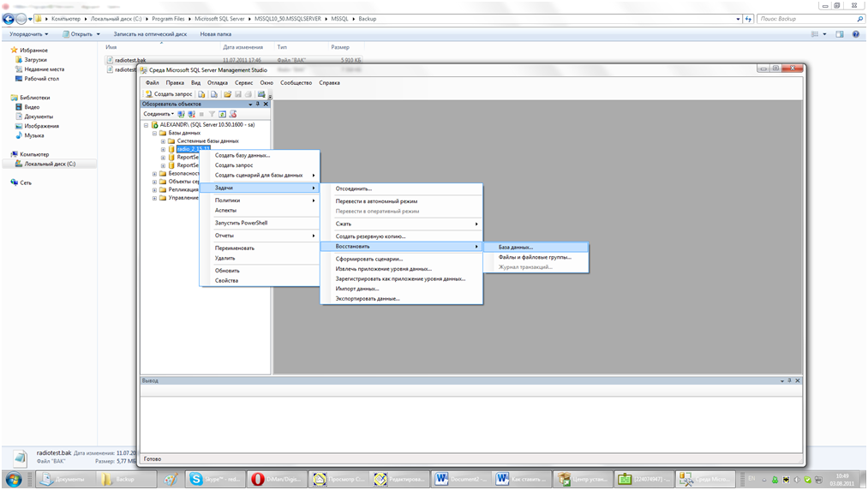Open the Сервис menu
868x490 pixels.
coord(243,83)
